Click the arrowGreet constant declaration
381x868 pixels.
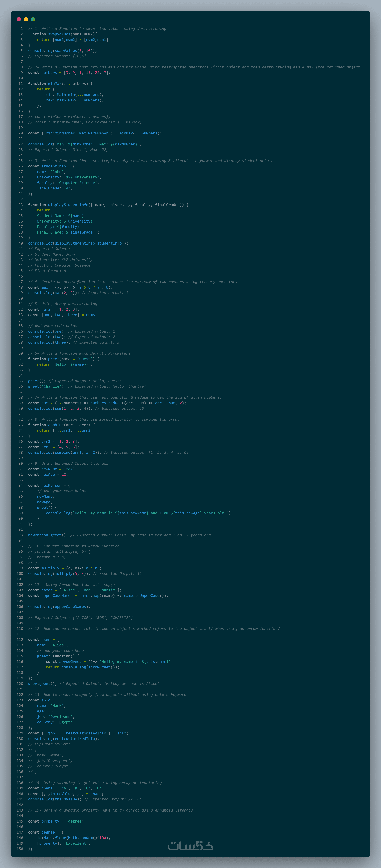pos(70,661)
